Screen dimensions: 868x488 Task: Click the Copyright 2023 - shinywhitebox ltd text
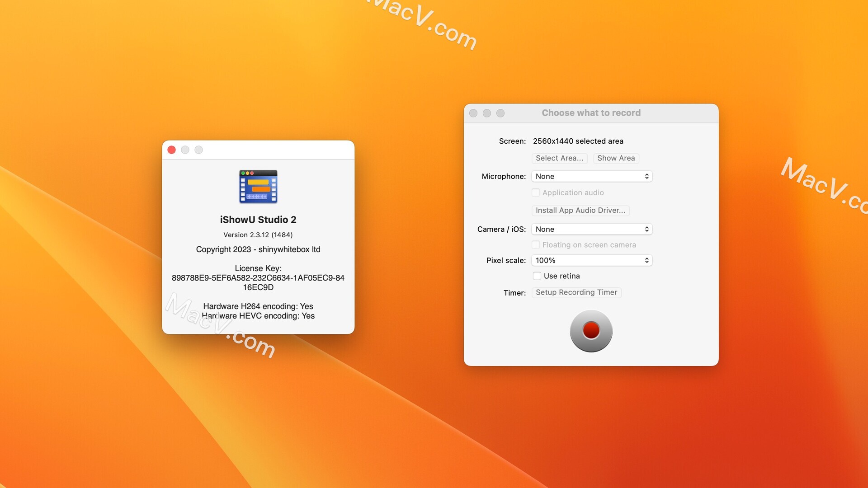coord(258,249)
